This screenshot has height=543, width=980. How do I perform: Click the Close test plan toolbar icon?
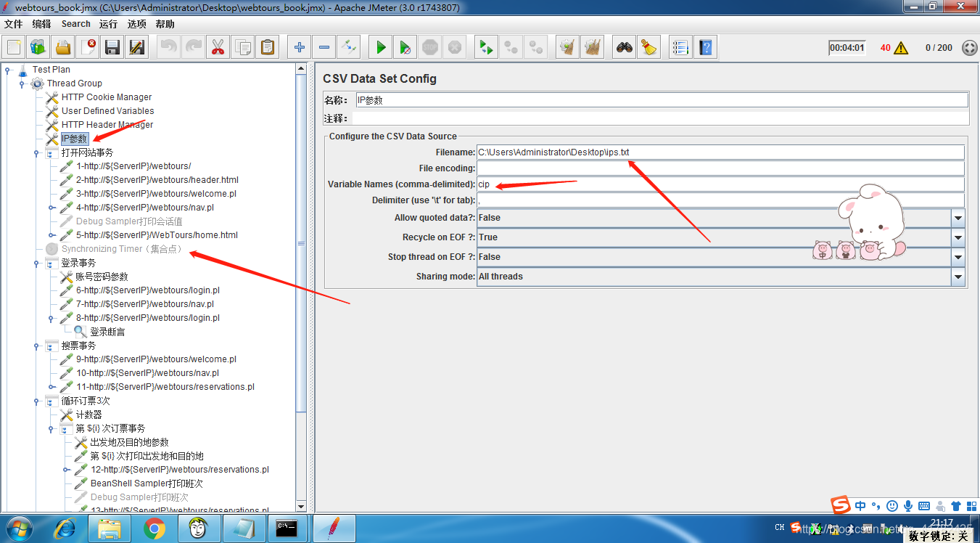[x=88, y=48]
